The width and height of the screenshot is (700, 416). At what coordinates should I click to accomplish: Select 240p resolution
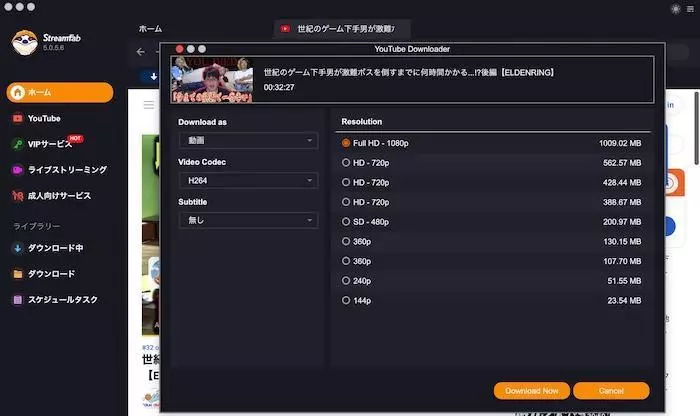[492, 281]
